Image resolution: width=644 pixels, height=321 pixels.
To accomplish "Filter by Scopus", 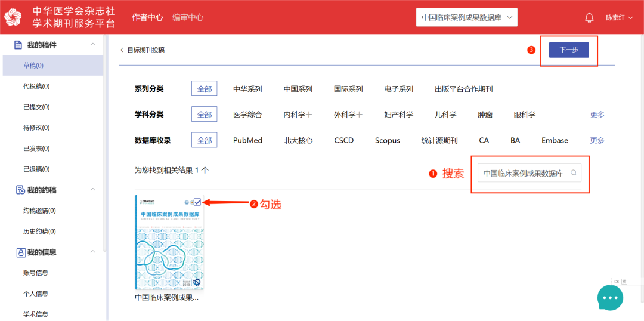I will coord(388,141).
